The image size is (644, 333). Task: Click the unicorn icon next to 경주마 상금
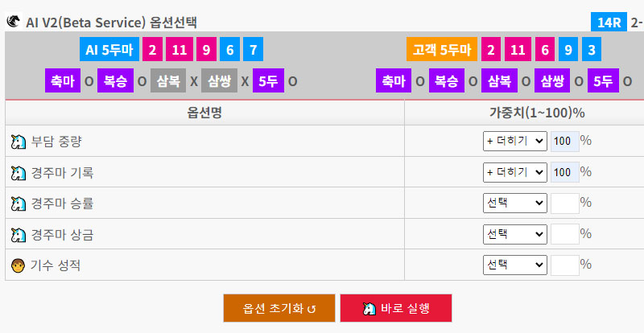coord(18,235)
